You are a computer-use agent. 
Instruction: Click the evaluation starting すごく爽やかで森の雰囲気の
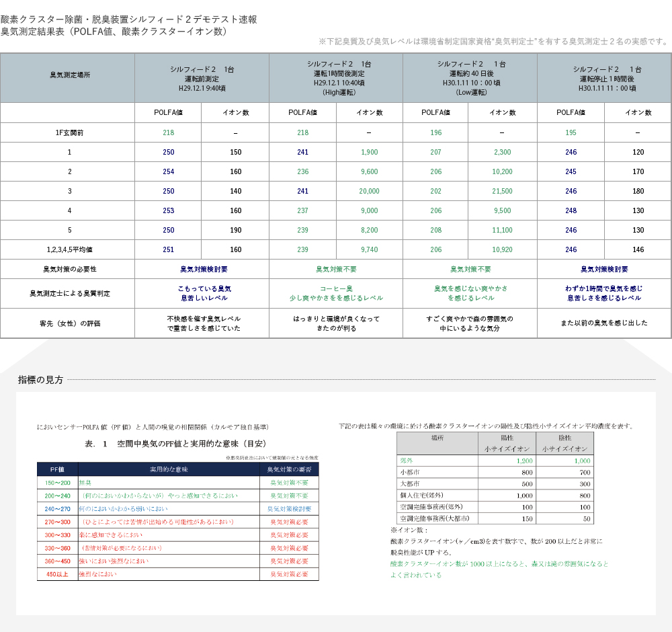[470, 323]
